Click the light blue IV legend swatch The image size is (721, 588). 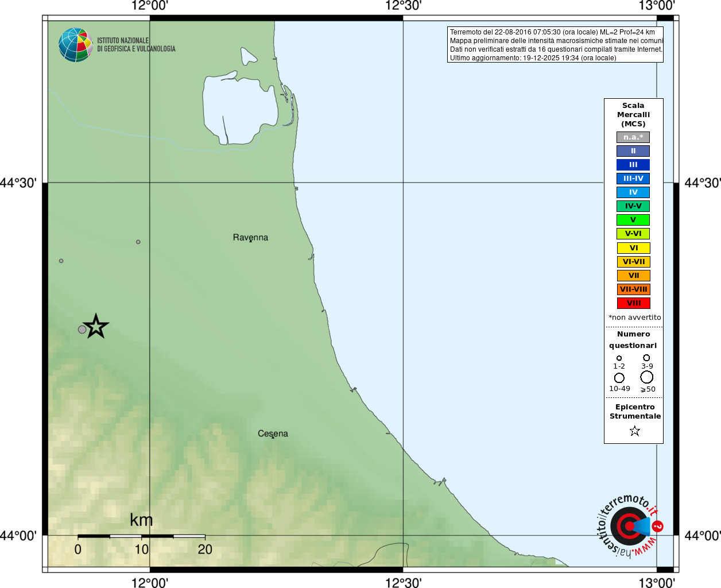click(x=633, y=192)
